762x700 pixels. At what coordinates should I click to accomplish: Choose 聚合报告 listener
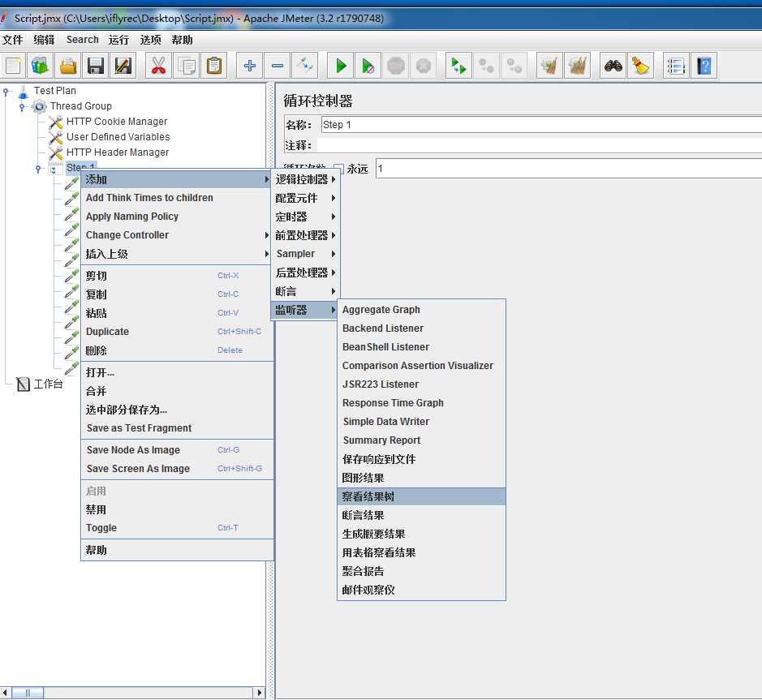[421, 571]
